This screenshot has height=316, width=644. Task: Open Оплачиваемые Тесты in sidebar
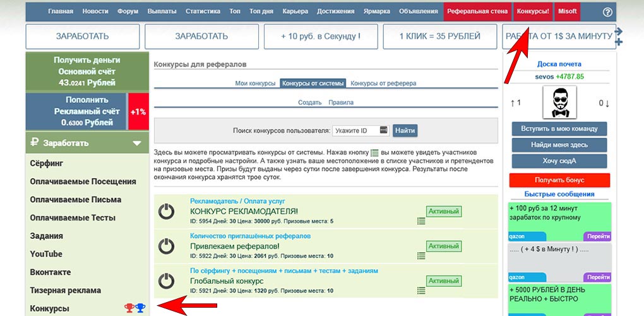click(x=73, y=218)
